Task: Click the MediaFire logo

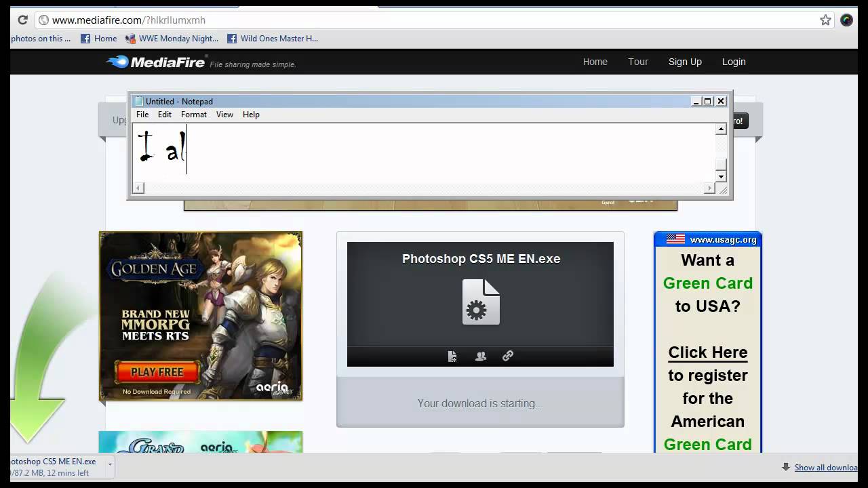Action: click(156, 62)
